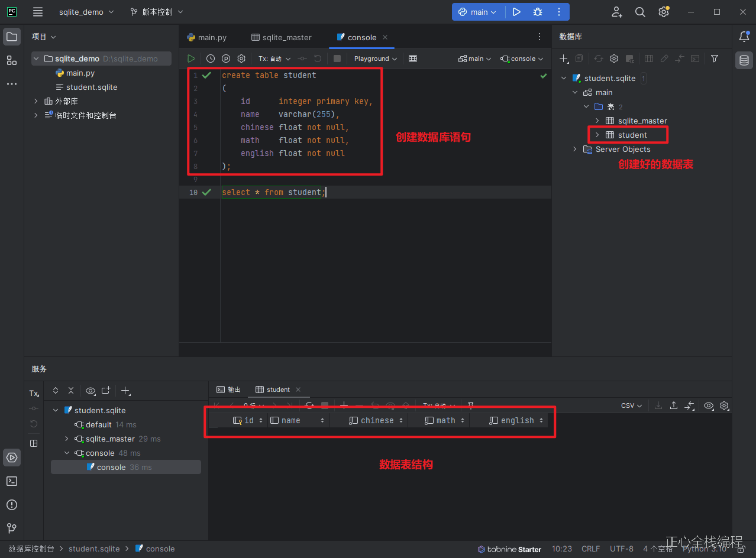Open IDE settings gear in the title bar
Screen dimensions: 756x558
pyautogui.click(x=664, y=12)
